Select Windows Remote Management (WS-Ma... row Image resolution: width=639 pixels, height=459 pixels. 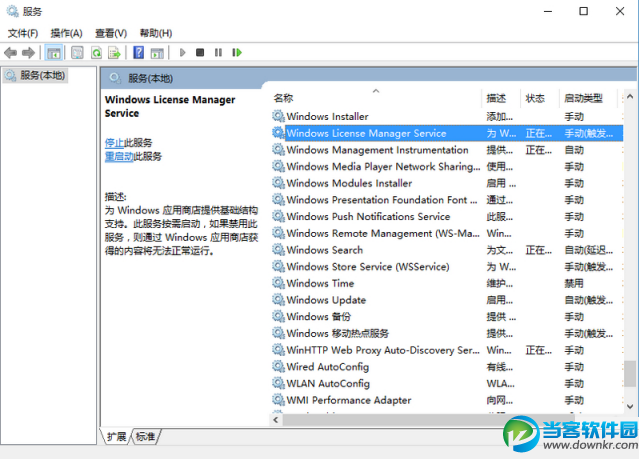click(x=447, y=233)
